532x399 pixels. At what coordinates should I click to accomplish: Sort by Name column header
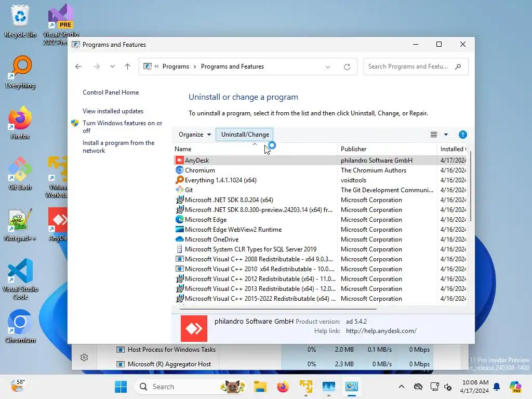(255, 149)
